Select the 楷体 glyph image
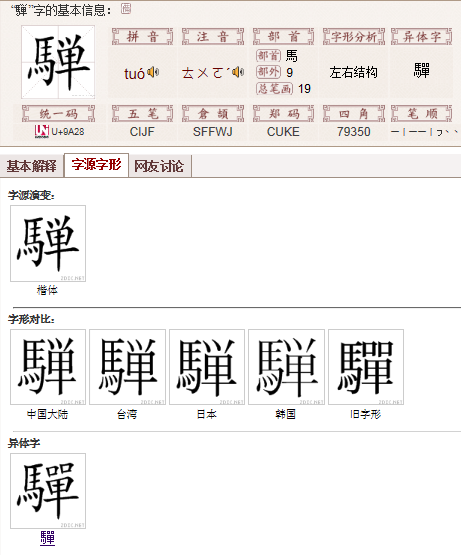The image size is (461, 555). [48, 244]
